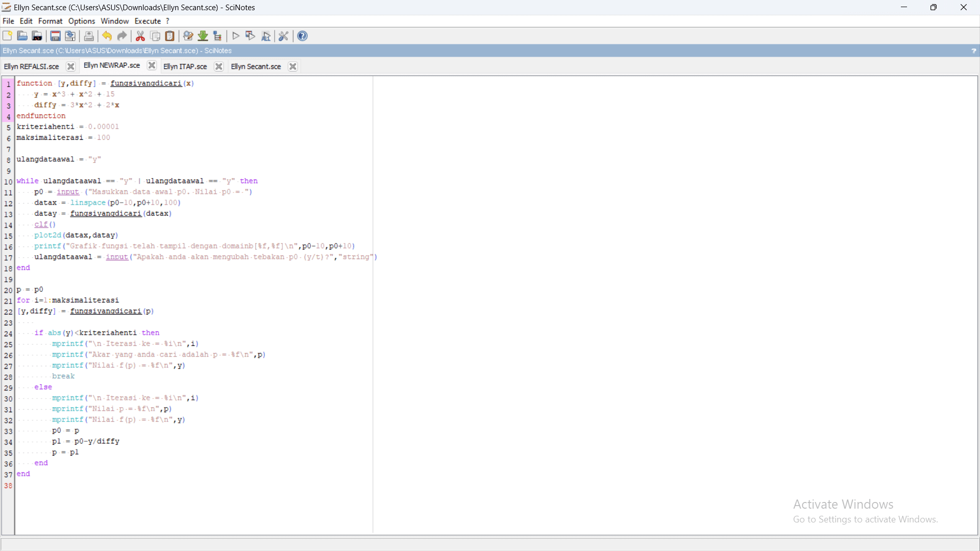Click the question mark in the blue title strip

pos(973,51)
